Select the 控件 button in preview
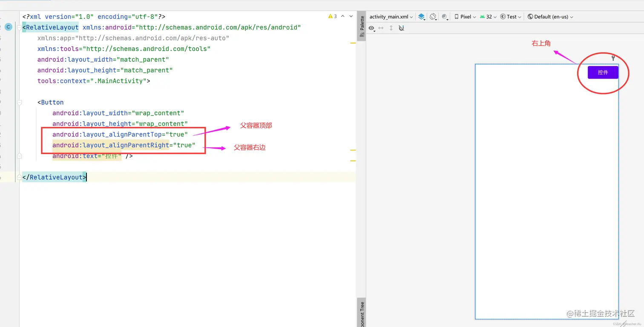The height and width of the screenshot is (327, 644). click(x=603, y=72)
